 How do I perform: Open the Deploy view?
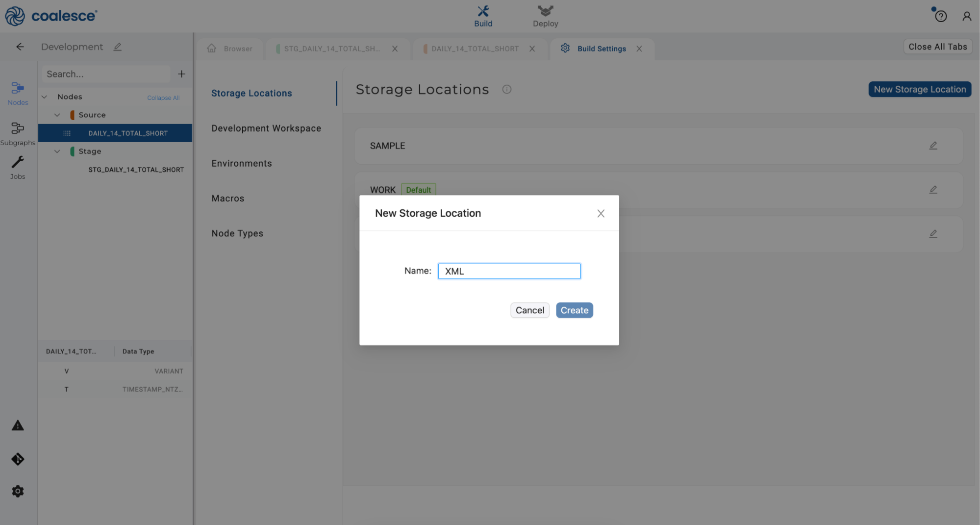[x=545, y=15]
